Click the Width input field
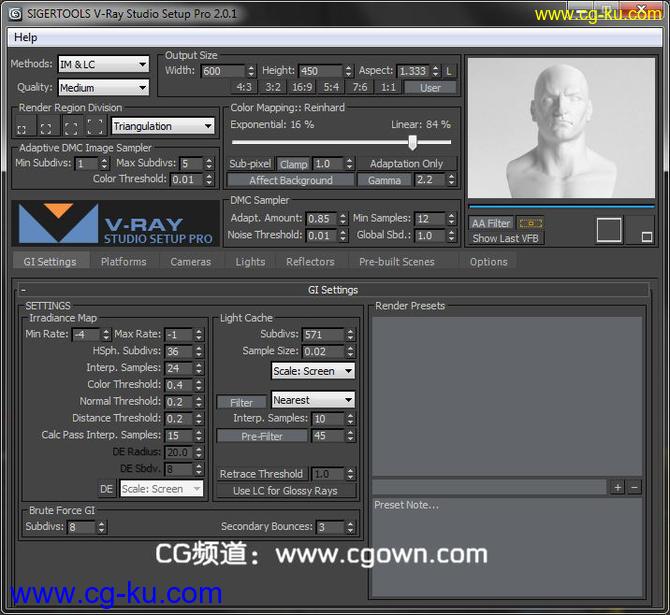670x615 pixels. coord(223,71)
